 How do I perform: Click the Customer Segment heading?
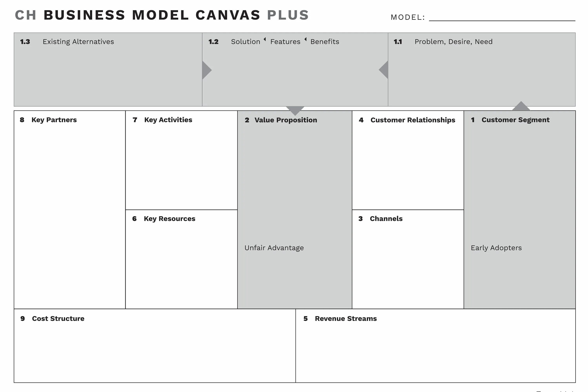[515, 120]
